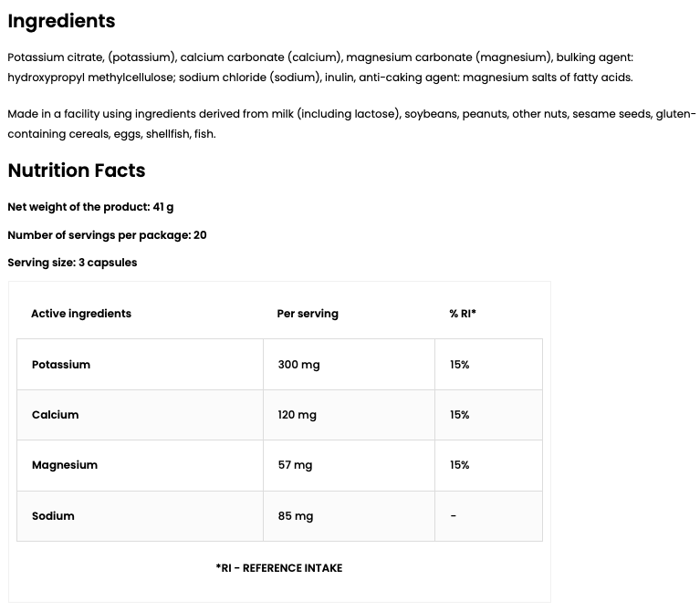This screenshot has height=611, width=700.
Task: Select the 120 mg value cell
Action: (x=297, y=415)
